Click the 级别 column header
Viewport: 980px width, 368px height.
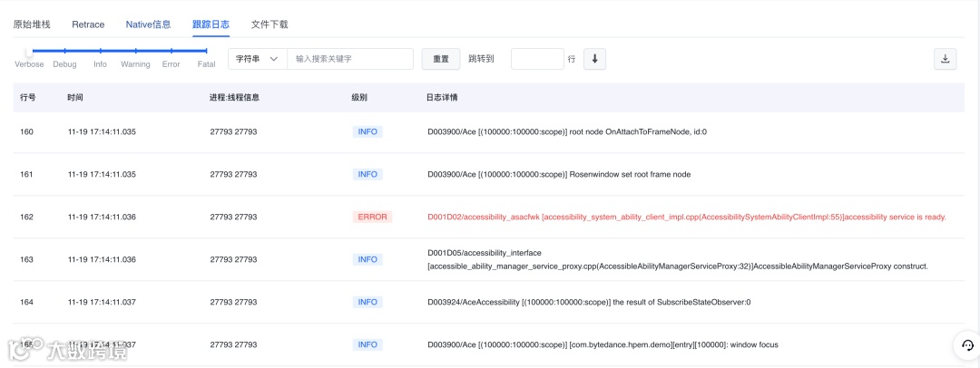click(359, 98)
